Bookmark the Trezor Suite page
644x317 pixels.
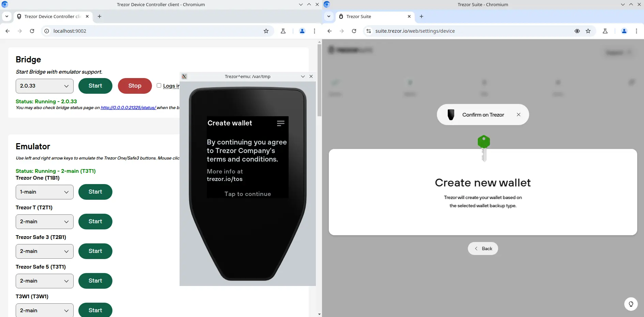[588, 31]
